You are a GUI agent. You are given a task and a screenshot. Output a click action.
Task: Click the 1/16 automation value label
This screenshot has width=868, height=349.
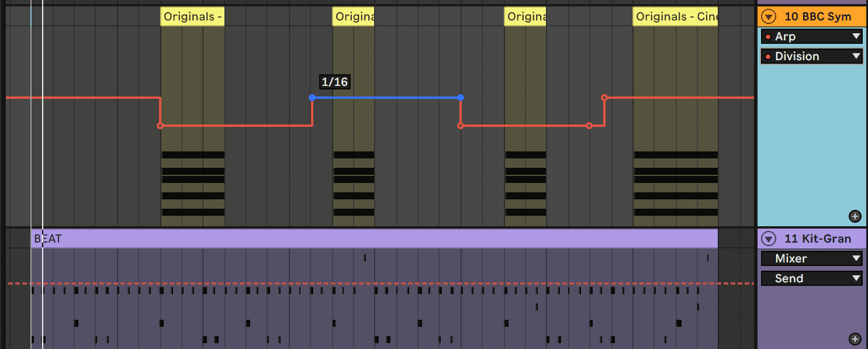coord(335,82)
